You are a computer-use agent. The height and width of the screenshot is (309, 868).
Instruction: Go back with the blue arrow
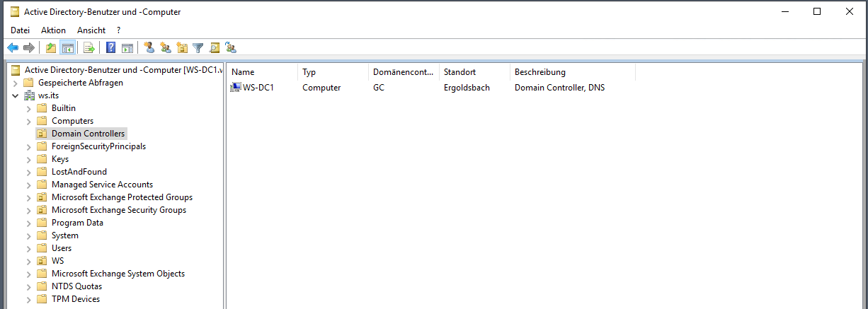point(13,48)
